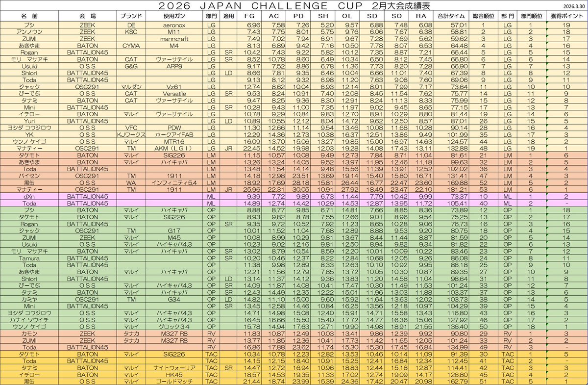Select the total time '57.01'
Screen dimensions: 588x385
451,25
